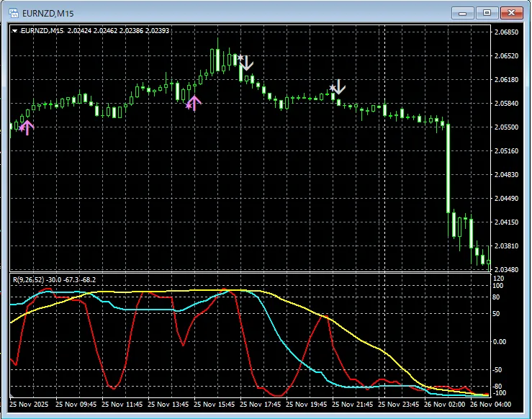Screen dimensions: 532x419
Task: Maximize the EURNZD chart window
Action: 487,13
